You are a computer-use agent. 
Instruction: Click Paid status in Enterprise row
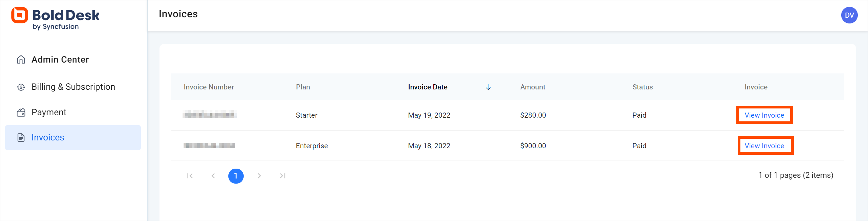point(639,146)
